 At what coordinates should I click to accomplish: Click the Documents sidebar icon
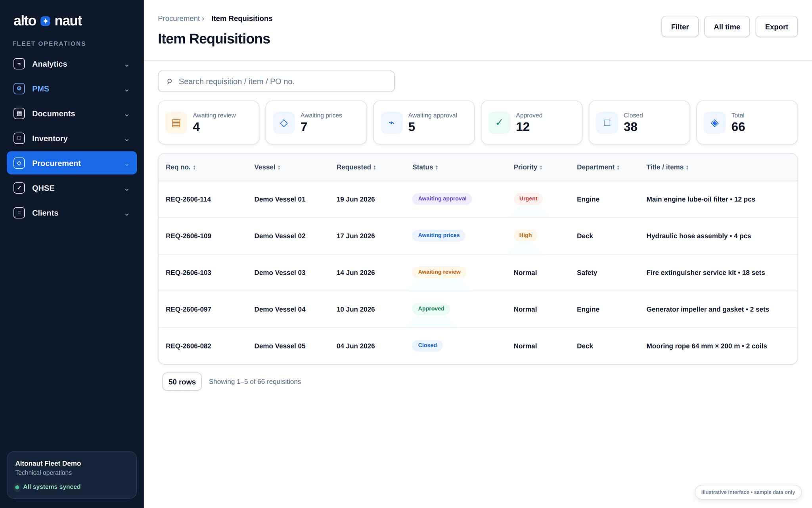[19, 114]
